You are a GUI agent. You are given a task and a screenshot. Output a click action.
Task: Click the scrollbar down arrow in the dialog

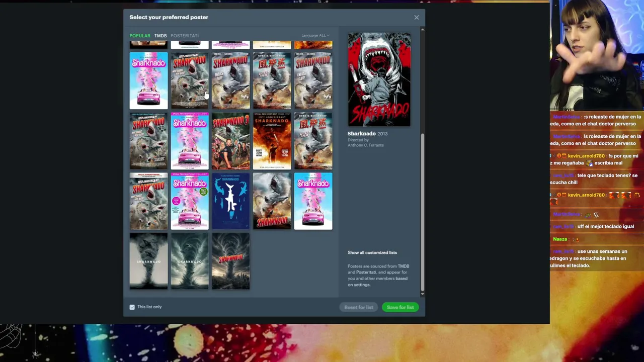[423, 294]
